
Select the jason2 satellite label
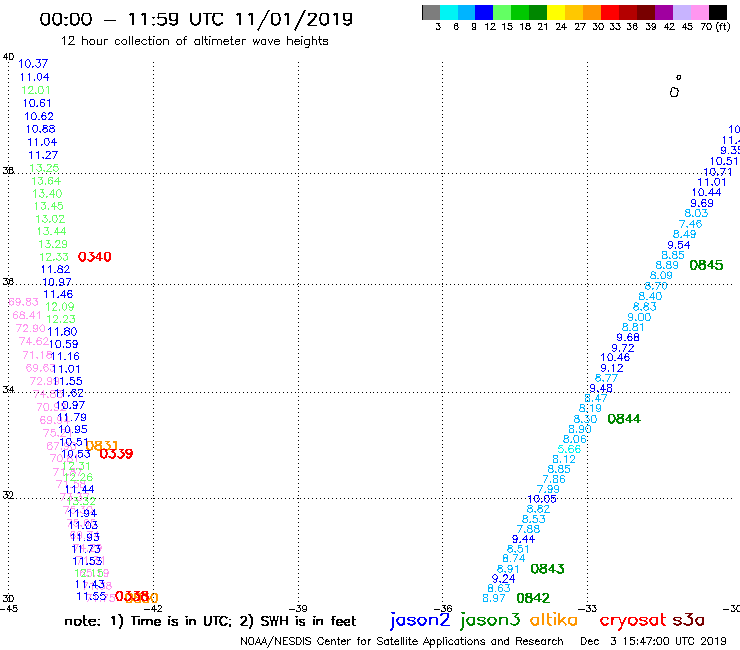[x=420, y=620]
